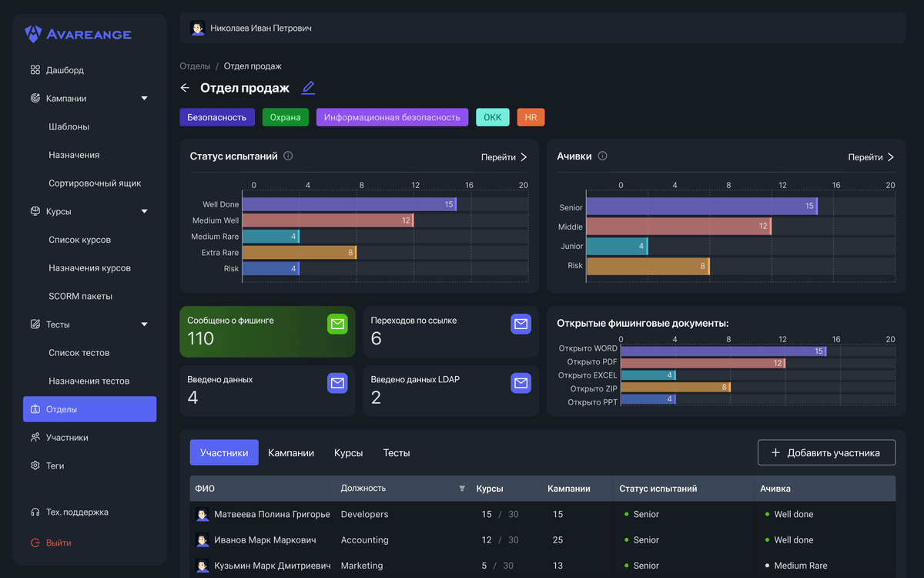
Task: Click the info icon beside Статус испытаний
Action: 288,156
